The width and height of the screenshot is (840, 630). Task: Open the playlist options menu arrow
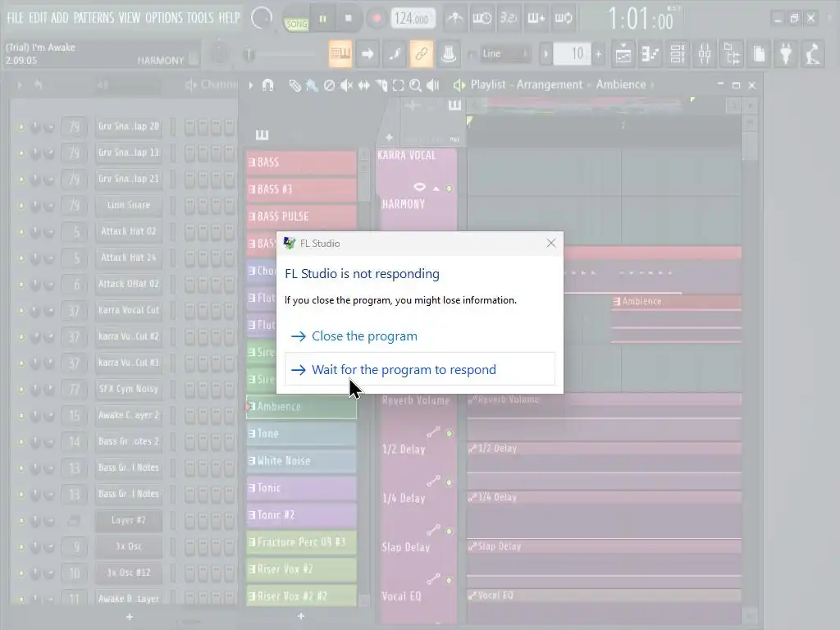point(251,85)
